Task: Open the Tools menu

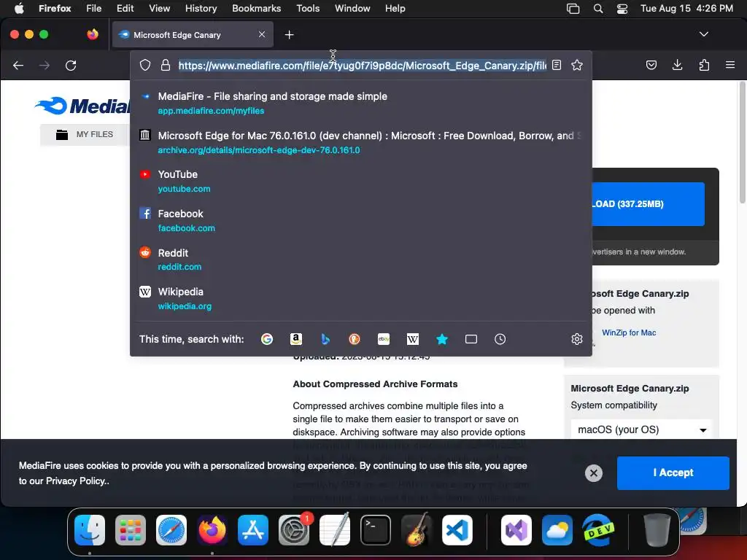Action: pyautogui.click(x=308, y=8)
